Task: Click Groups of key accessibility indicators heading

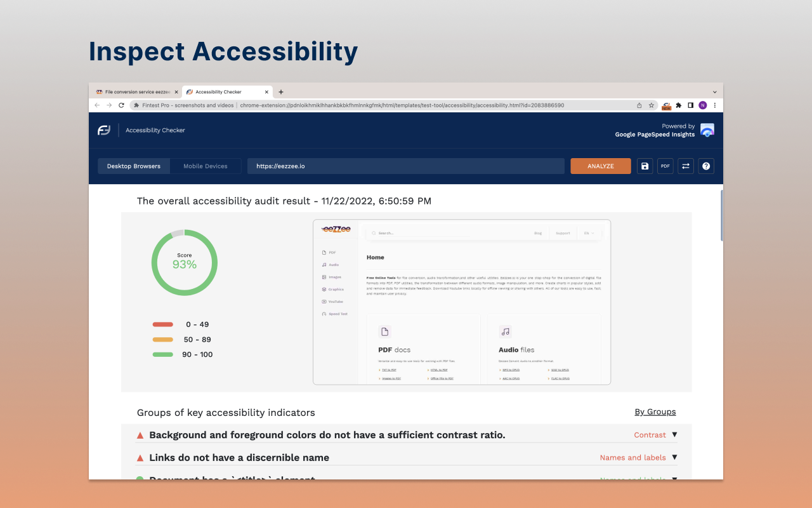Action: (226, 413)
